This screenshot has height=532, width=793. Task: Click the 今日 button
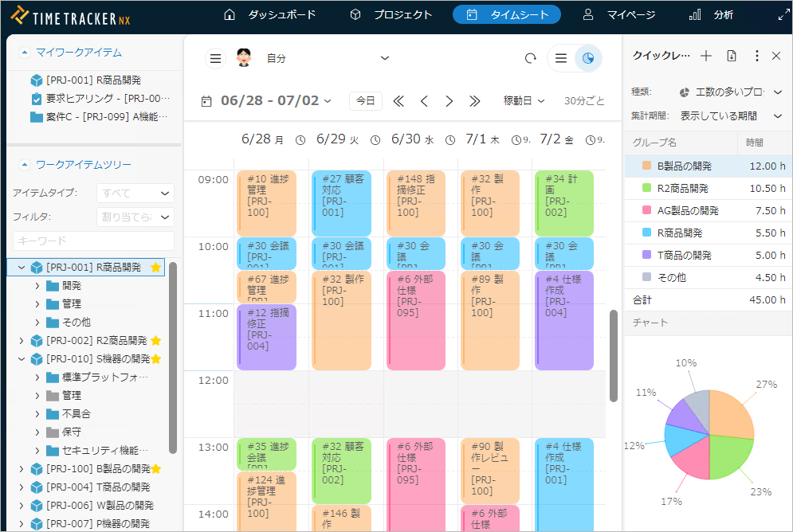click(366, 101)
